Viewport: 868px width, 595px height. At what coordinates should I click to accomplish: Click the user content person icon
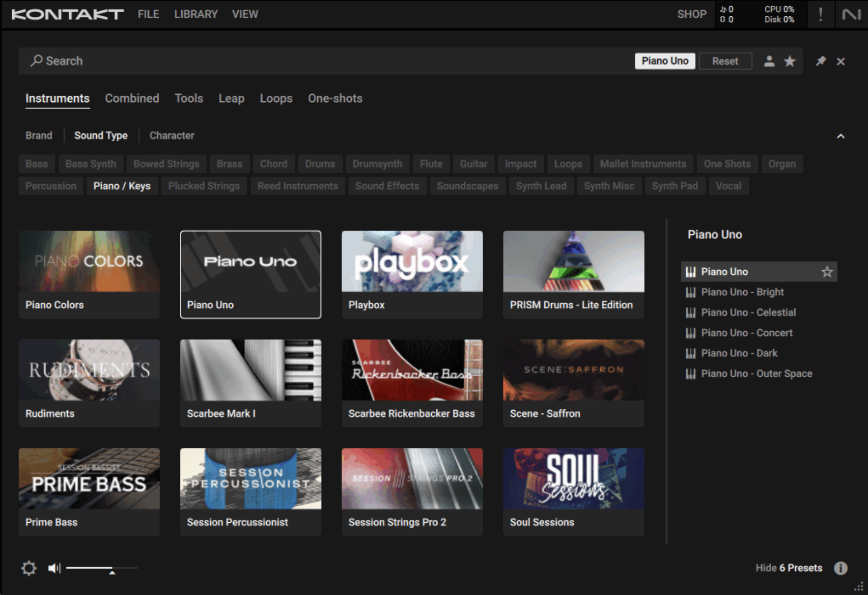(769, 61)
